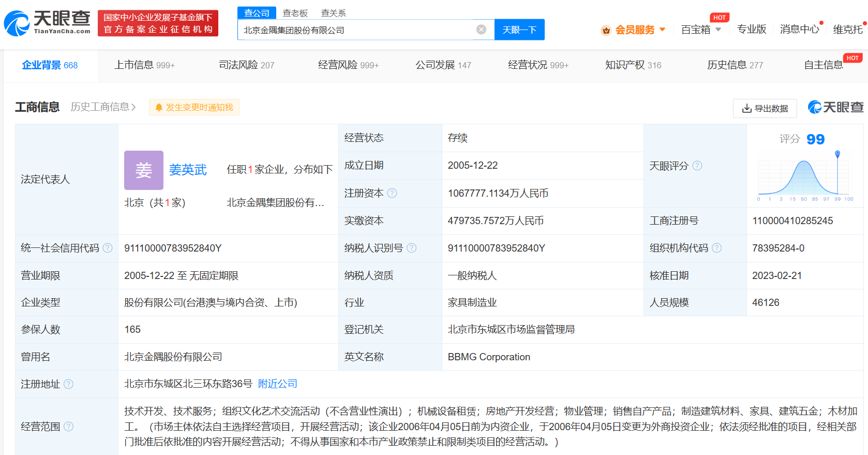Click the 天眼查 watermark logo beside 导出数据
The height and width of the screenshot is (455, 868).
[835, 107]
